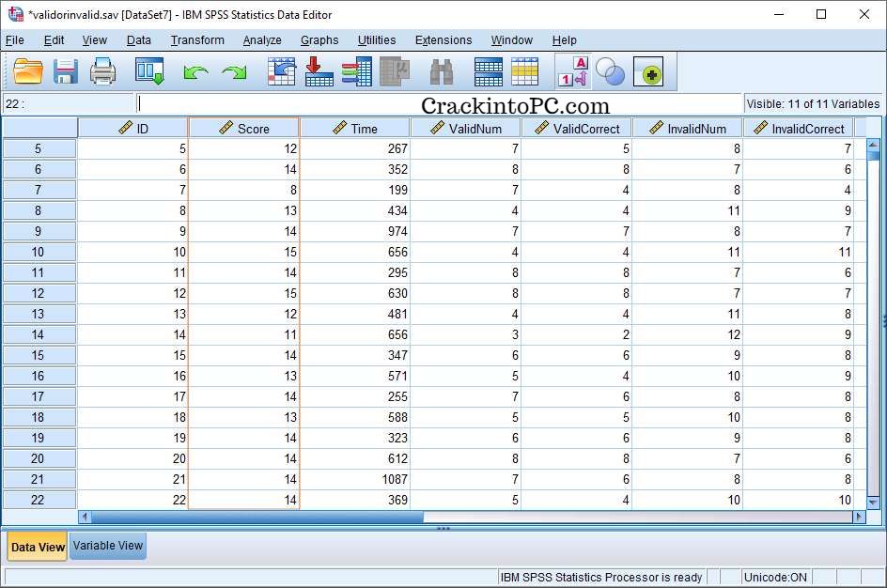This screenshot has height=588, width=887.
Task: Select the Time column header
Action: [354, 129]
